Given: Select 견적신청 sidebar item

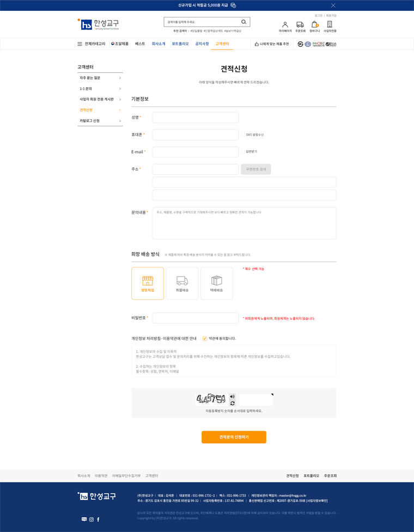Looking at the screenshot, I should coord(100,110).
